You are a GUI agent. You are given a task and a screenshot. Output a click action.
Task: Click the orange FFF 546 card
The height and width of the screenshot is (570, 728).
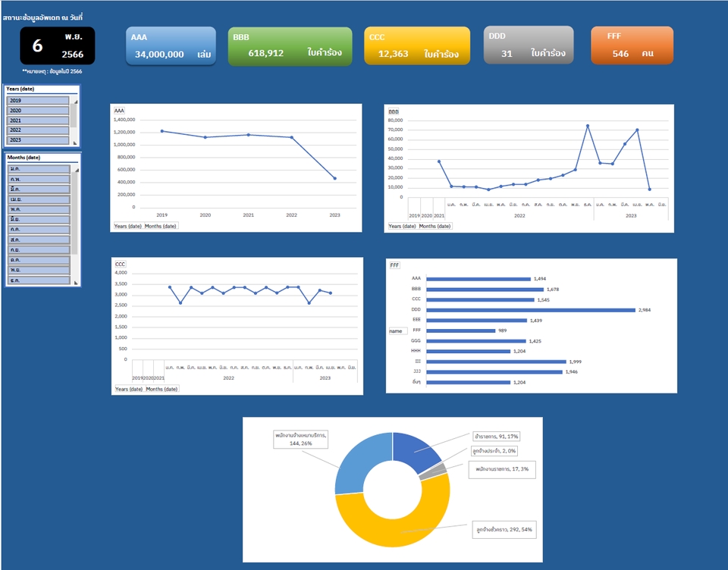tap(632, 45)
